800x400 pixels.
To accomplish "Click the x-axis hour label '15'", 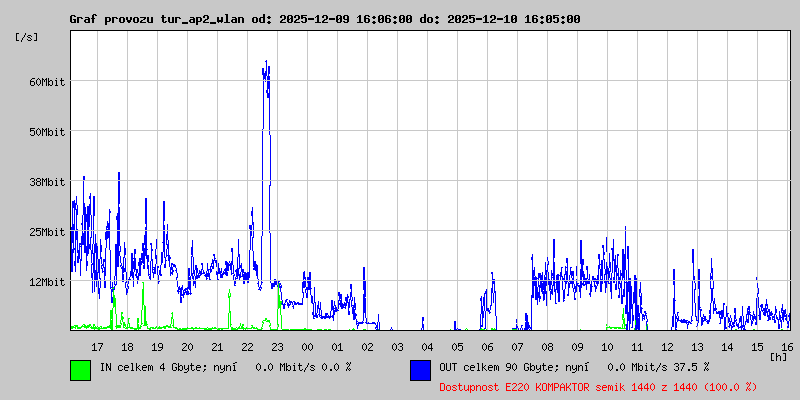I will click(758, 347).
